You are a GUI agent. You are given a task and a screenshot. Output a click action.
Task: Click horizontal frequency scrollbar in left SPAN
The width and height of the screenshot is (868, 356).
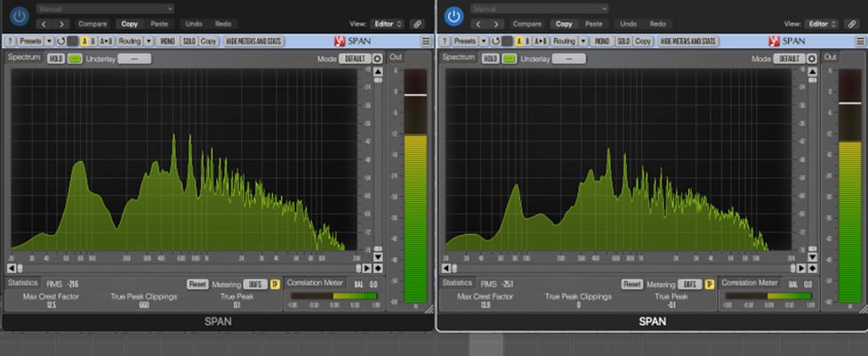pos(189,268)
